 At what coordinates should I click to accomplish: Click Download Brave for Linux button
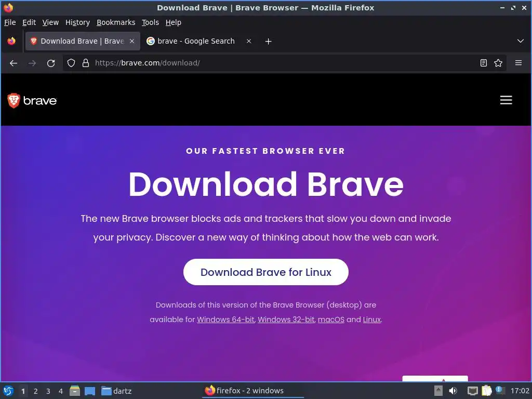(x=265, y=272)
